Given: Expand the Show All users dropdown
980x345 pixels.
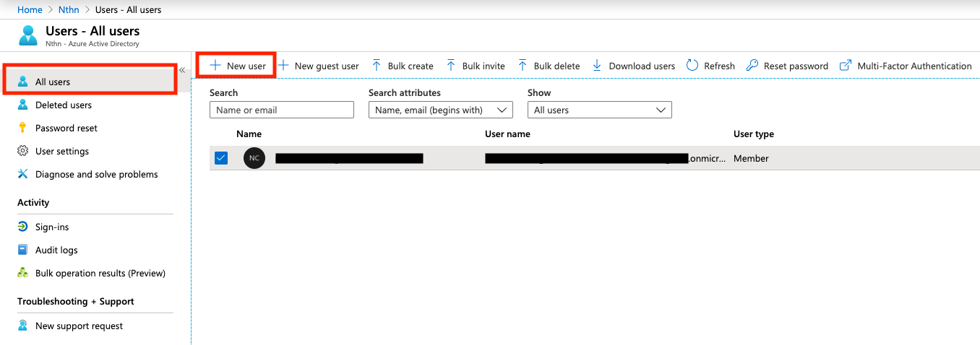Looking at the screenshot, I should [599, 110].
